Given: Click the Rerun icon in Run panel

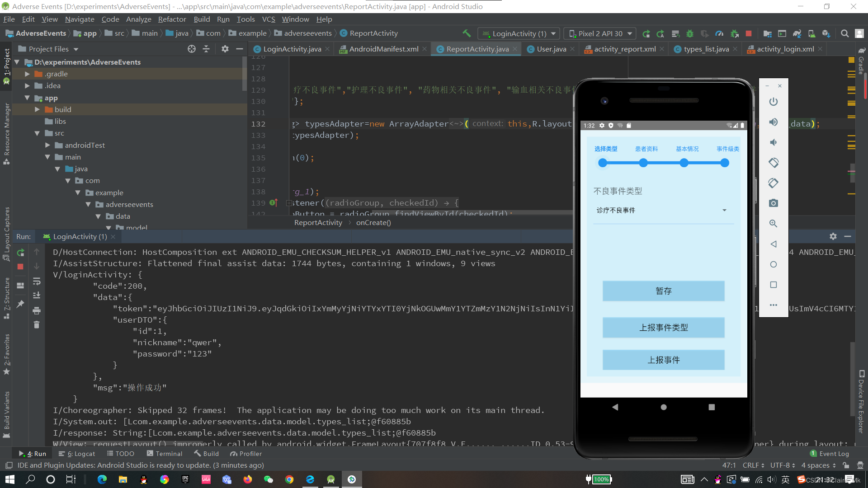Looking at the screenshot, I should [x=20, y=253].
